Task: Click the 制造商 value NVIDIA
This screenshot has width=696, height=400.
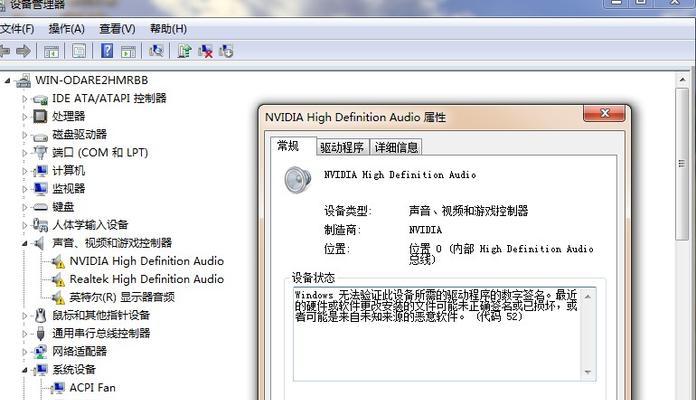Action: point(425,230)
